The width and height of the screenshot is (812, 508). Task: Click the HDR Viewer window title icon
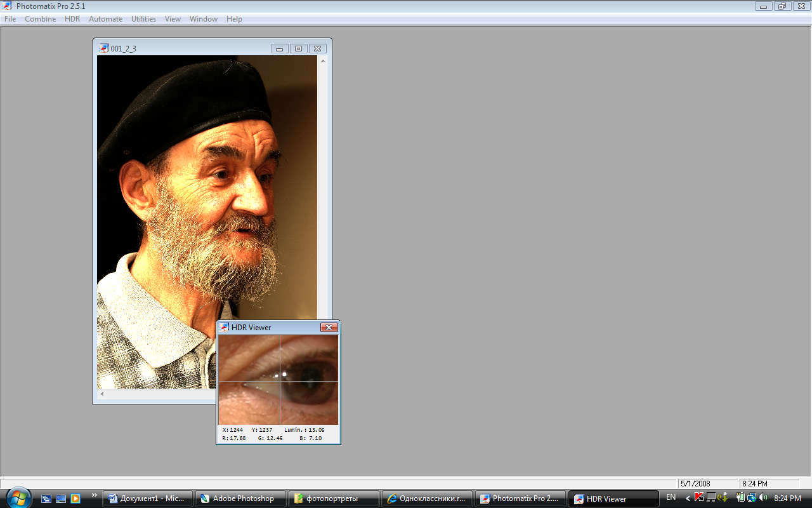225,328
